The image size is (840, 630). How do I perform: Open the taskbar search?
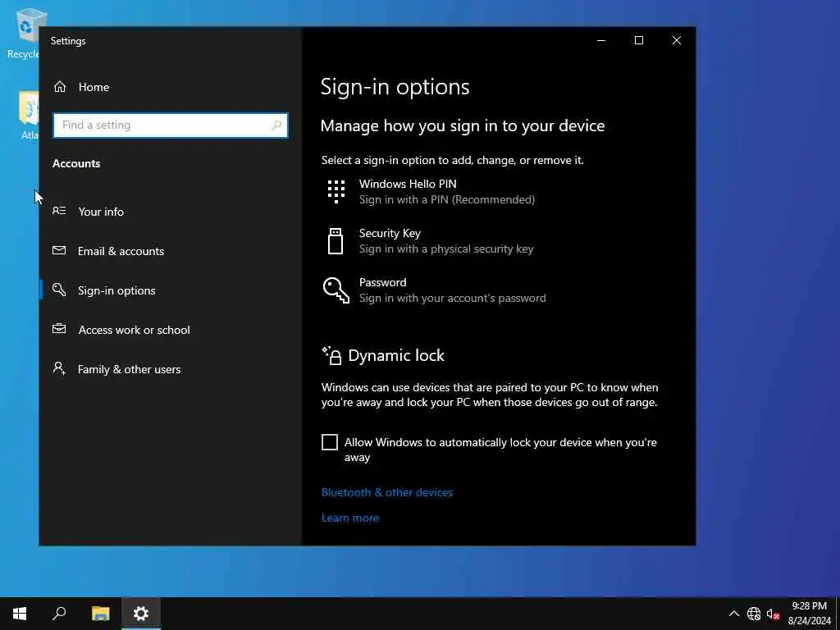pos(59,614)
